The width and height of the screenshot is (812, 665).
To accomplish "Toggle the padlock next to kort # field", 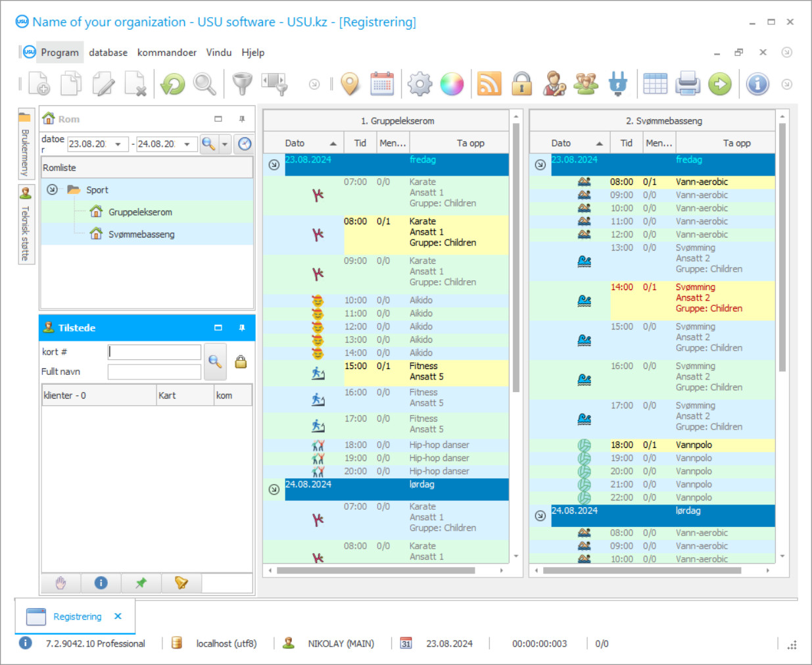I will 241,361.
